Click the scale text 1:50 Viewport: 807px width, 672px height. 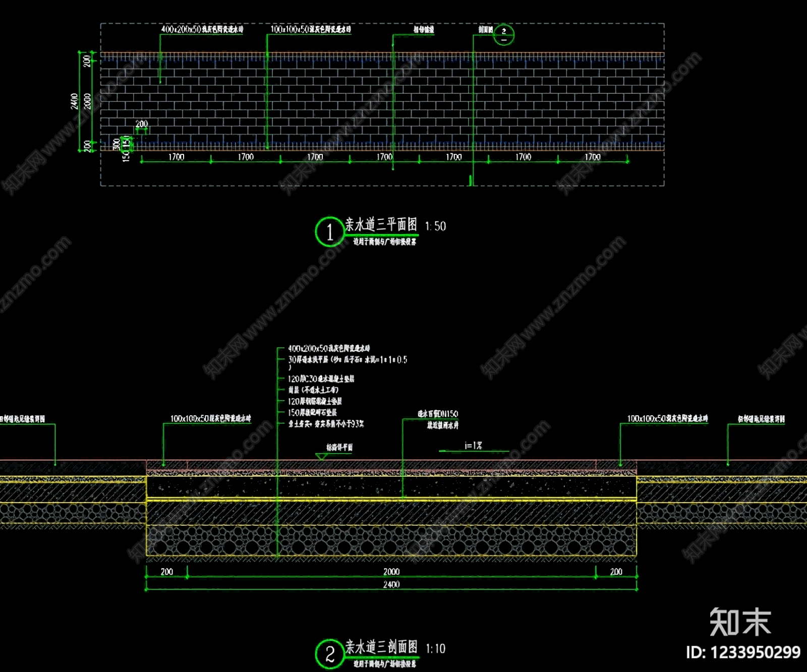click(x=435, y=226)
